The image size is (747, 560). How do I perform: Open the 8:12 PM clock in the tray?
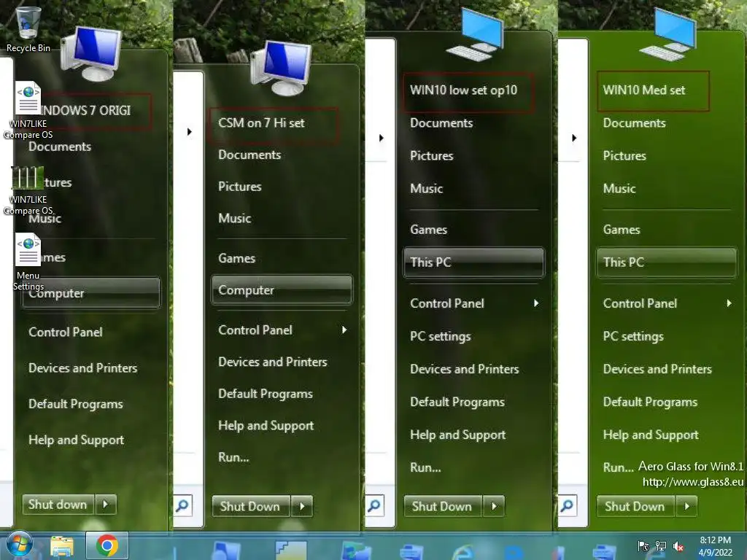(715, 540)
